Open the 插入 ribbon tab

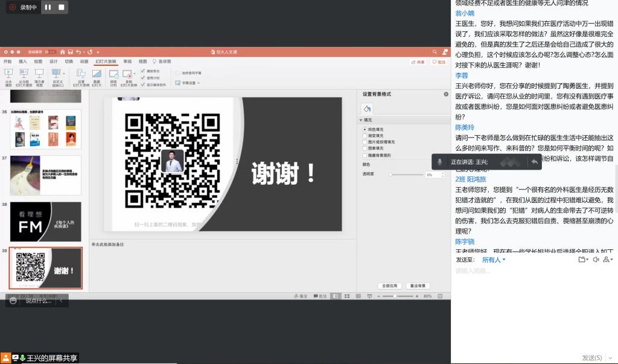click(23, 62)
